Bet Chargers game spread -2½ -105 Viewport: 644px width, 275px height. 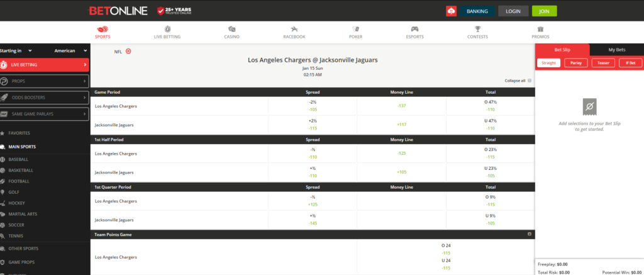pos(313,106)
